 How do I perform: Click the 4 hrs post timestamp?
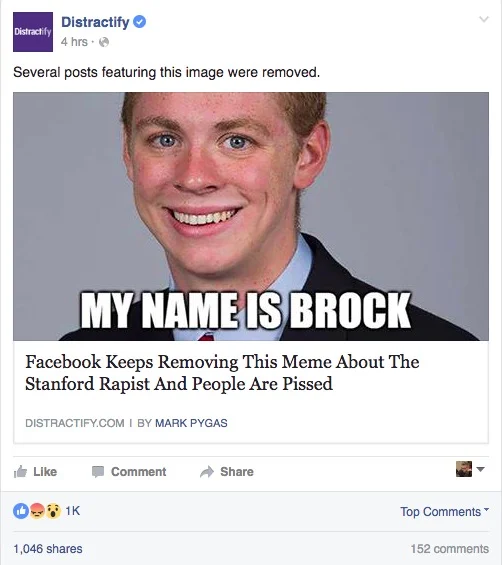tap(74, 42)
